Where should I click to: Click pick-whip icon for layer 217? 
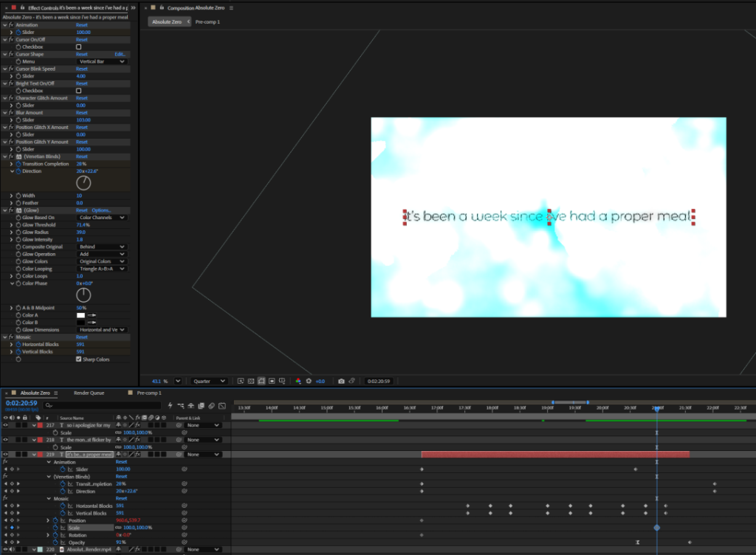click(179, 425)
